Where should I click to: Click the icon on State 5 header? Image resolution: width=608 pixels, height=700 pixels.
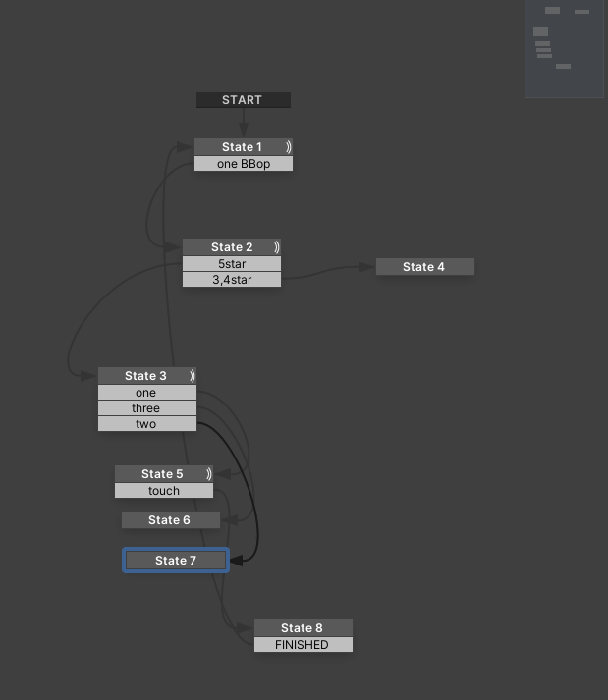point(208,474)
